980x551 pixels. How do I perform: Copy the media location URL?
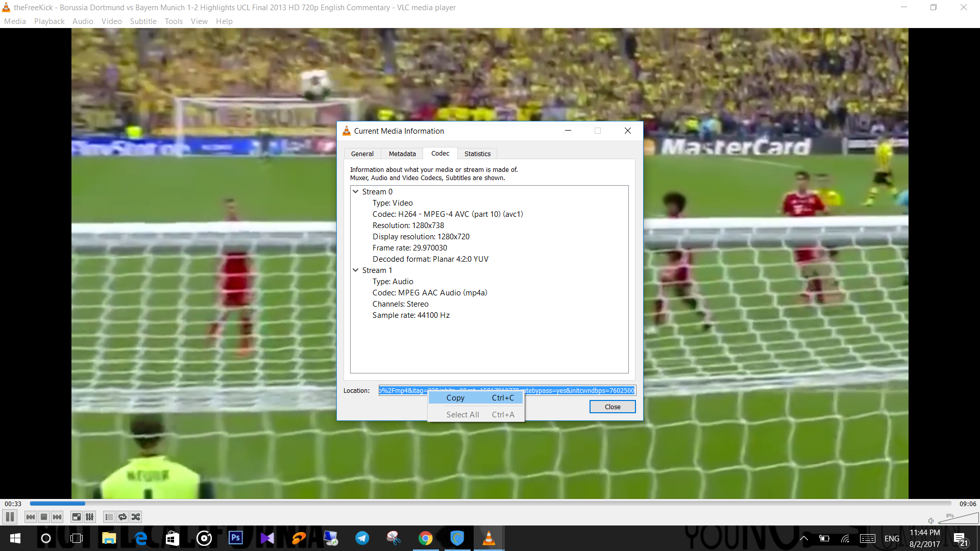pos(455,397)
